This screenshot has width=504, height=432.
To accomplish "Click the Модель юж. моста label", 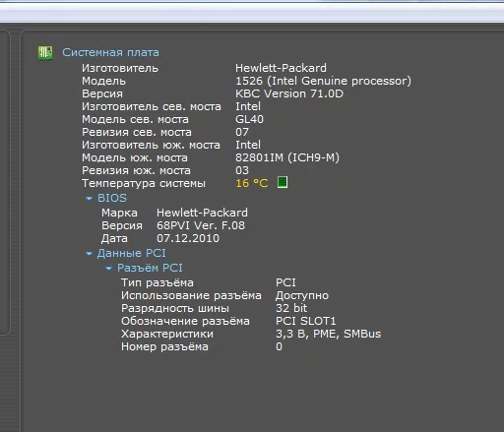I will (135, 157).
